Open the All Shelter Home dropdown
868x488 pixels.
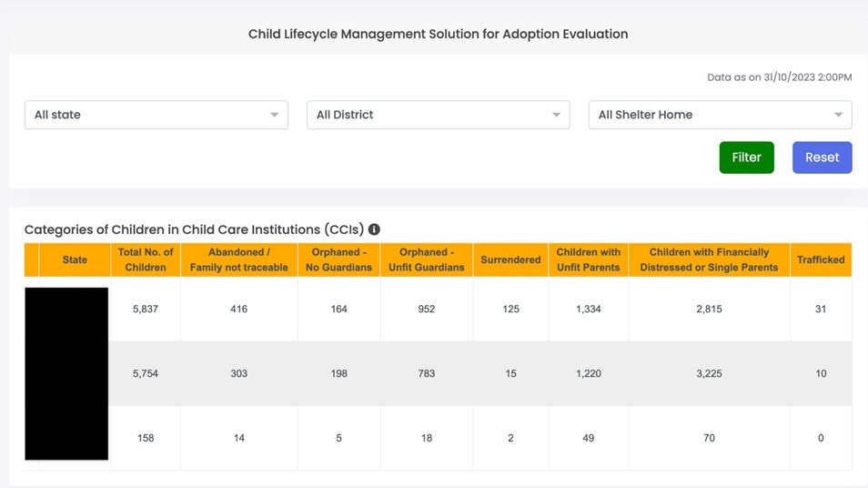[721, 115]
